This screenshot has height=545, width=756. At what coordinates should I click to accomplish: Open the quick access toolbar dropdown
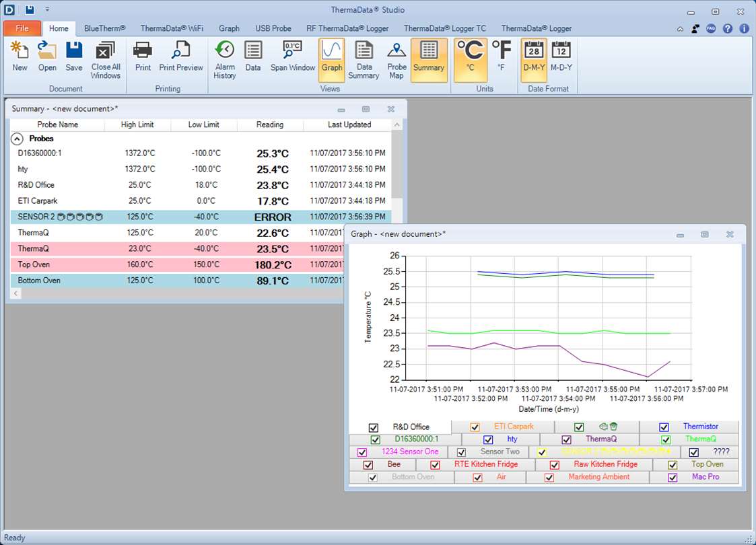tap(47, 9)
